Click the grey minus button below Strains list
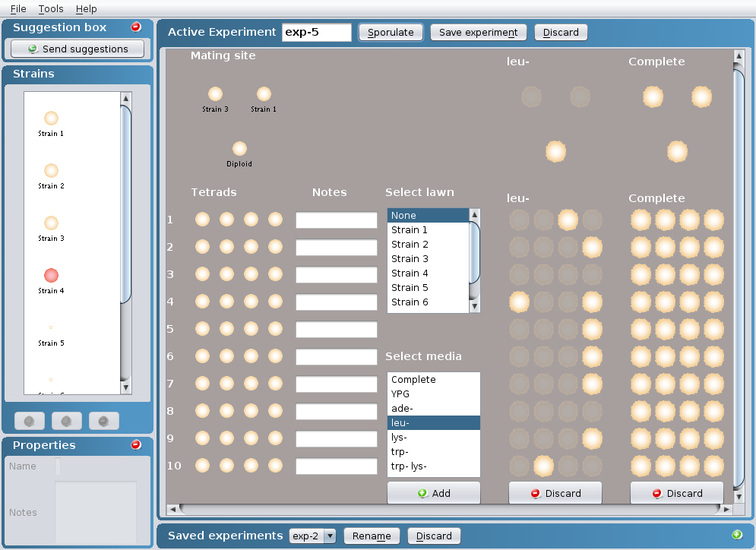Screen dimensions: 756x550 point(103,421)
